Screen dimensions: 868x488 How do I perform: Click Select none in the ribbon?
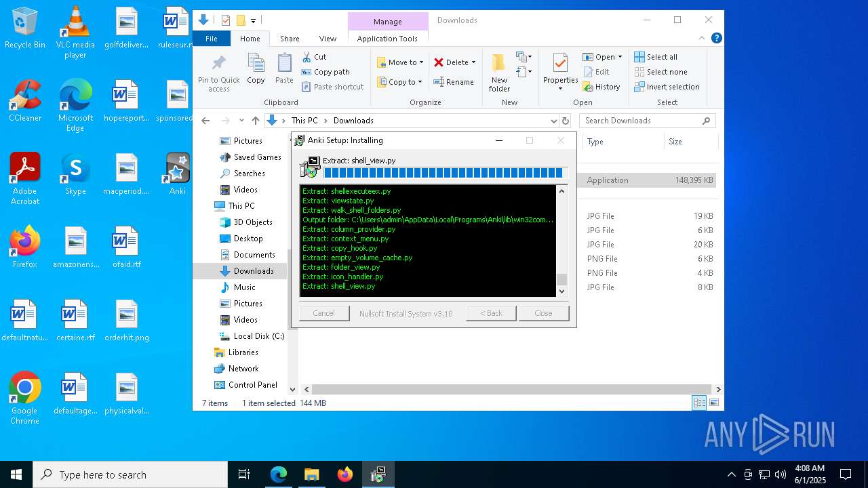[x=660, y=72]
